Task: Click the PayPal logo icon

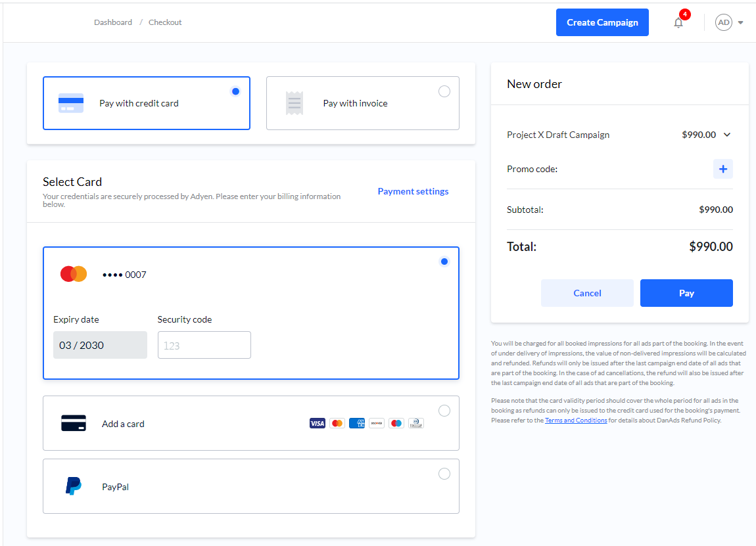Action: (74, 487)
